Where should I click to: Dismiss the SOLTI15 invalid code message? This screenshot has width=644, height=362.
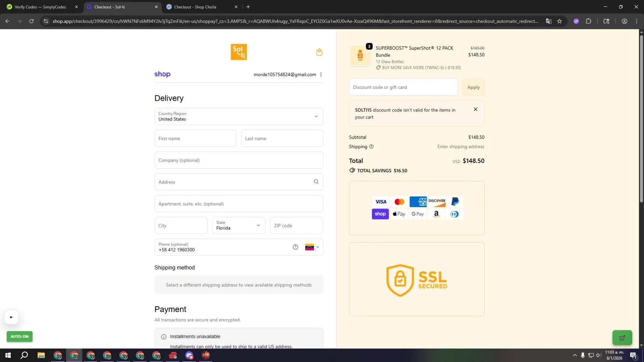click(475, 109)
